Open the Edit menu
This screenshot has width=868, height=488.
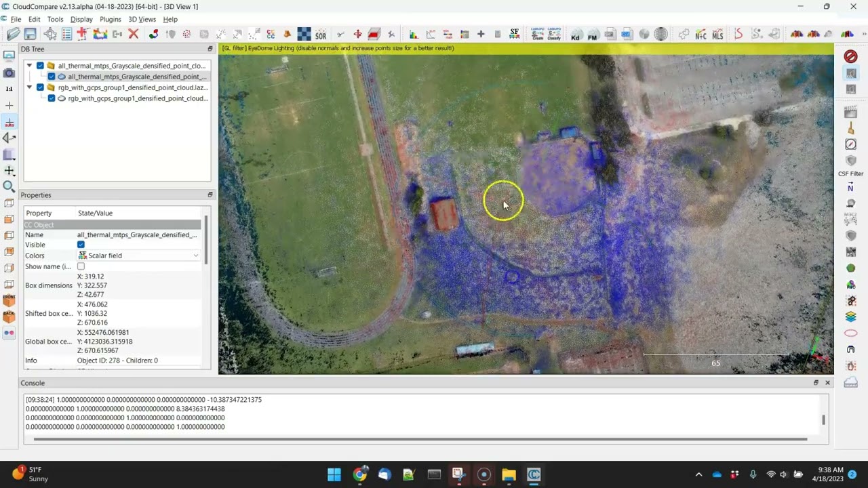34,19
